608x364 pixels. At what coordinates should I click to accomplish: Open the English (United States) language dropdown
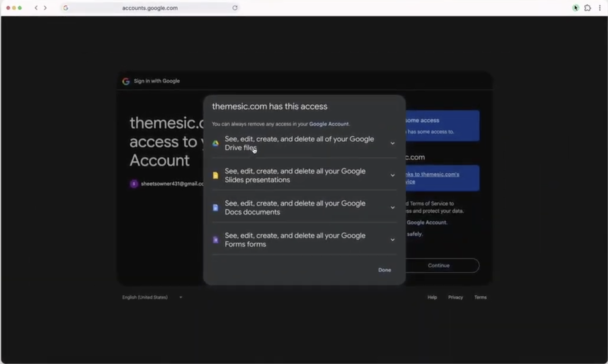(181, 297)
